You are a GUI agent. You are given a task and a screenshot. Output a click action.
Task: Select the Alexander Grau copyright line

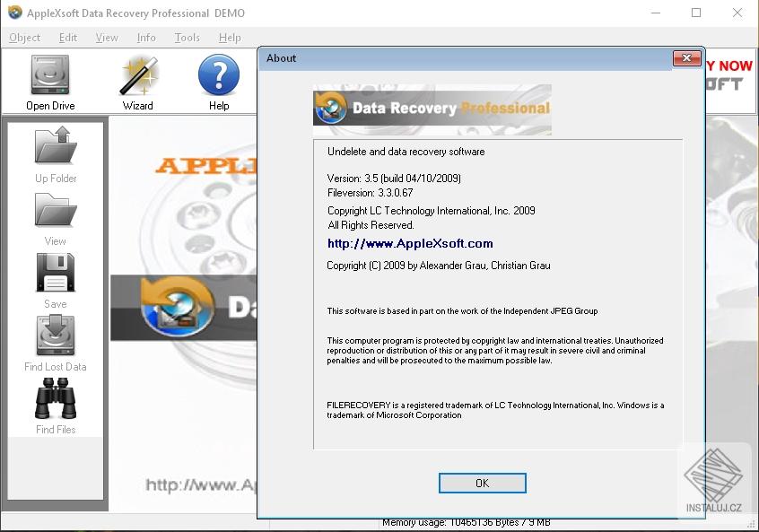coord(439,266)
